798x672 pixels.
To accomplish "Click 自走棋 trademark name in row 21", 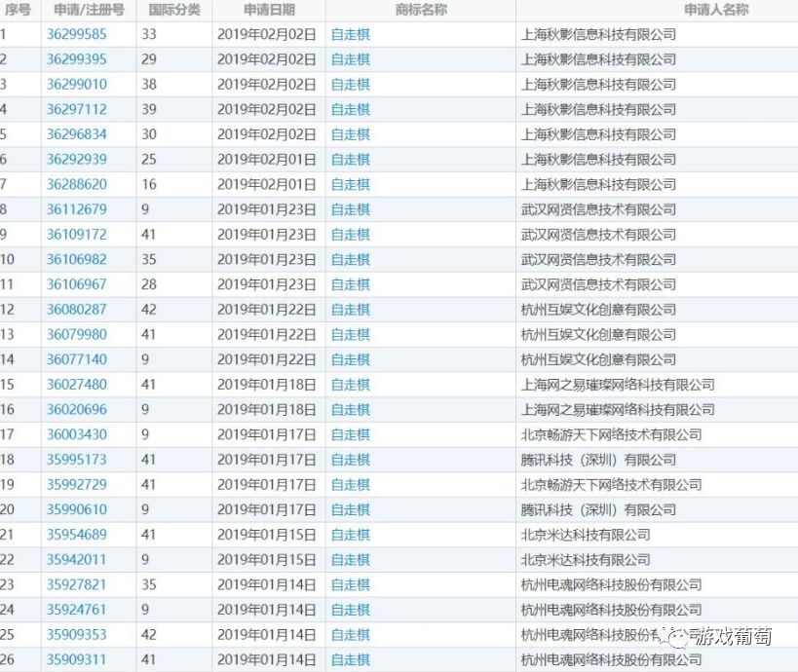I will click(x=351, y=535).
